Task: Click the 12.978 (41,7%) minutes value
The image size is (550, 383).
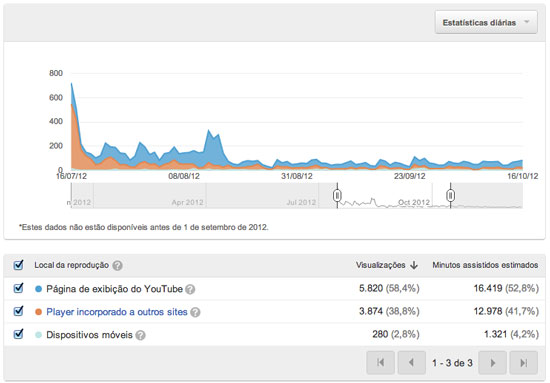Action: tap(506, 311)
